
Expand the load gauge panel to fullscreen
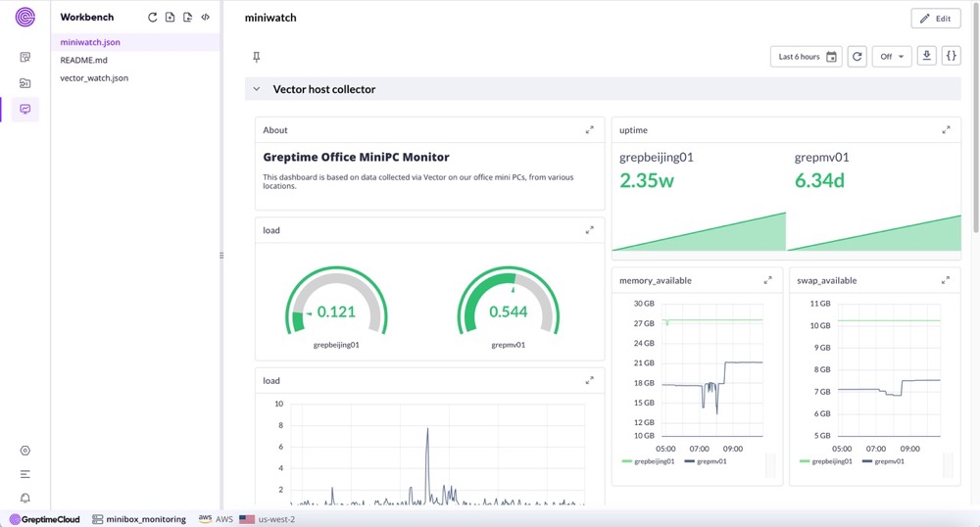tap(589, 230)
